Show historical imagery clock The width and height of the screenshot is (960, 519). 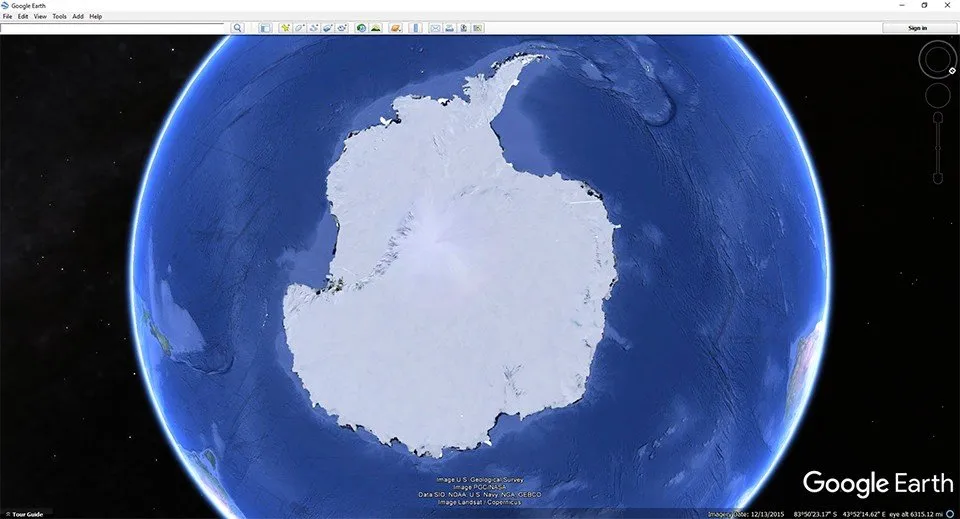click(361, 28)
